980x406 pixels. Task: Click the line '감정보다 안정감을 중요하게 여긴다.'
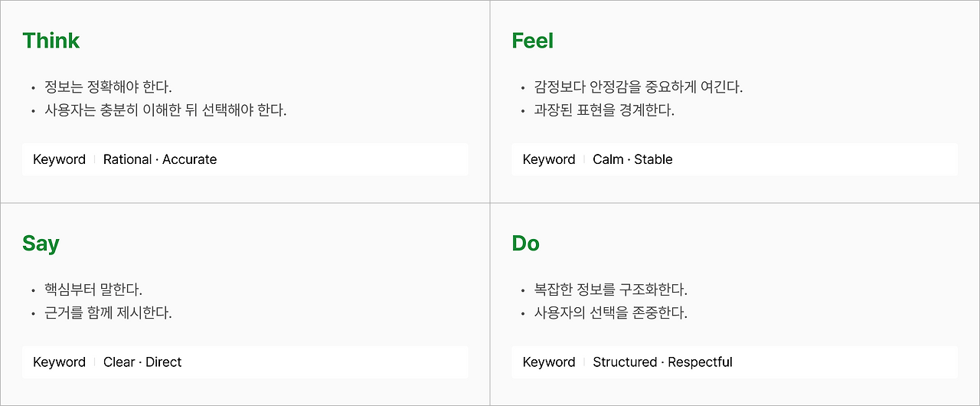(x=638, y=87)
